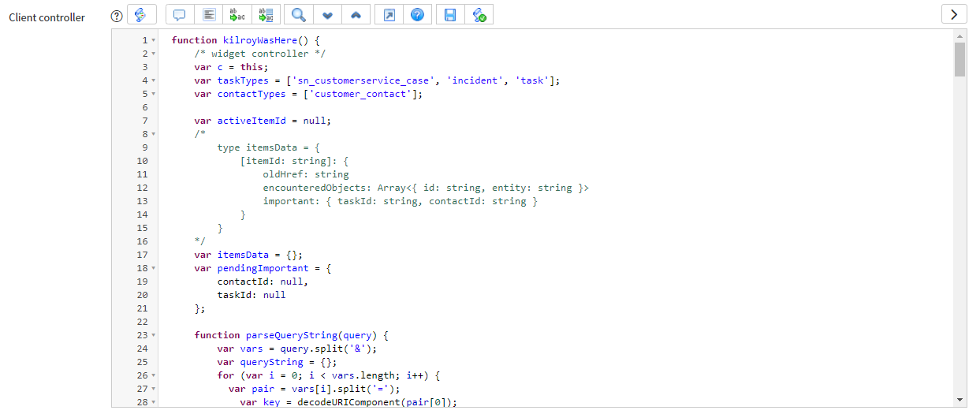Click "'incident'" string in taskTypes array
Viewport: 980px width, 414px height.
point(475,80)
